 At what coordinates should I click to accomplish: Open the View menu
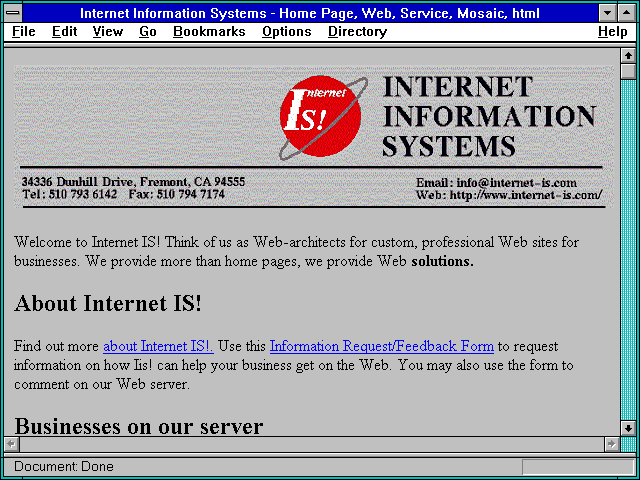point(108,32)
